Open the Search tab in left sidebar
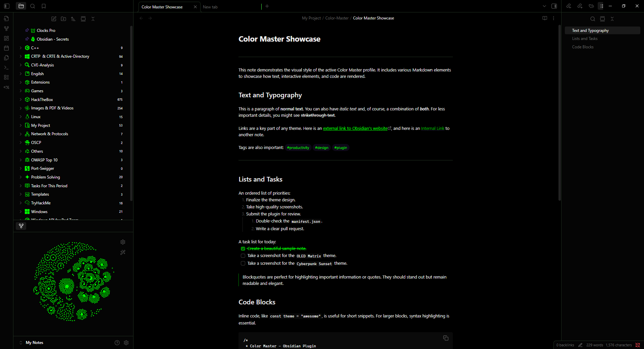The height and width of the screenshot is (349, 644). click(x=33, y=6)
